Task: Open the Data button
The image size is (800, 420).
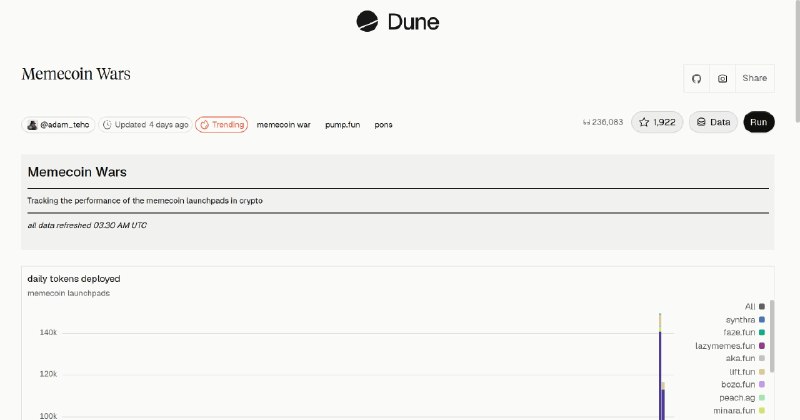Action: coord(713,122)
